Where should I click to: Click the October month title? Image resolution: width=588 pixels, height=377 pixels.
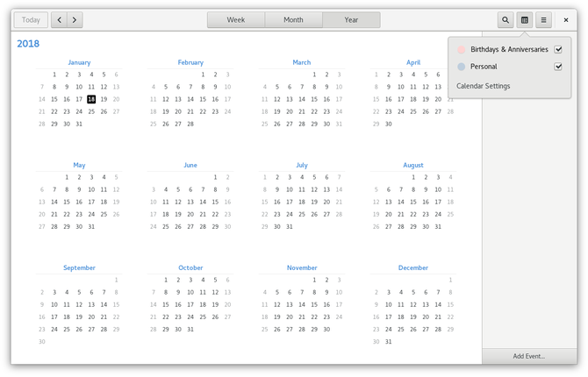tap(190, 267)
